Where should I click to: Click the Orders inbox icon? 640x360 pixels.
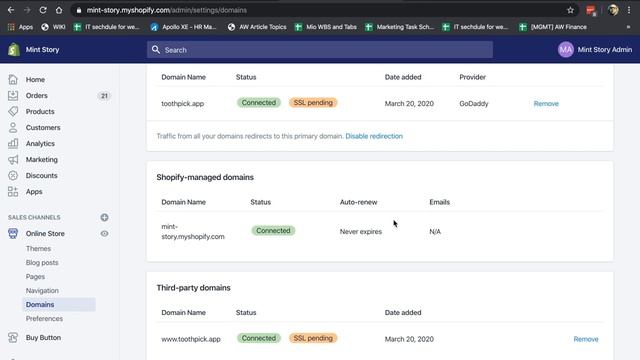pos(13,96)
